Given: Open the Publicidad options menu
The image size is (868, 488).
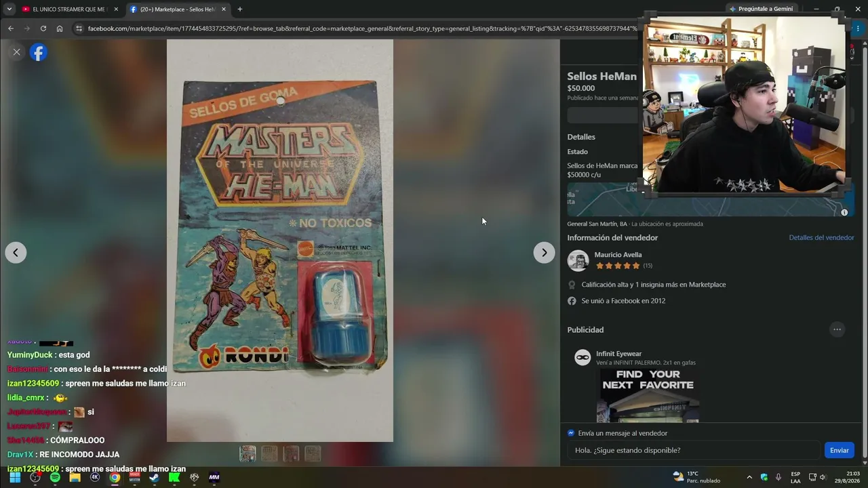Looking at the screenshot, I should [x=837, y=330].
